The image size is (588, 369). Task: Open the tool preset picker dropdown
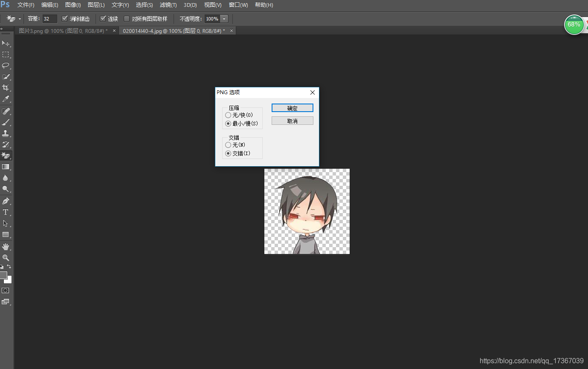click(x=19, y=18)
